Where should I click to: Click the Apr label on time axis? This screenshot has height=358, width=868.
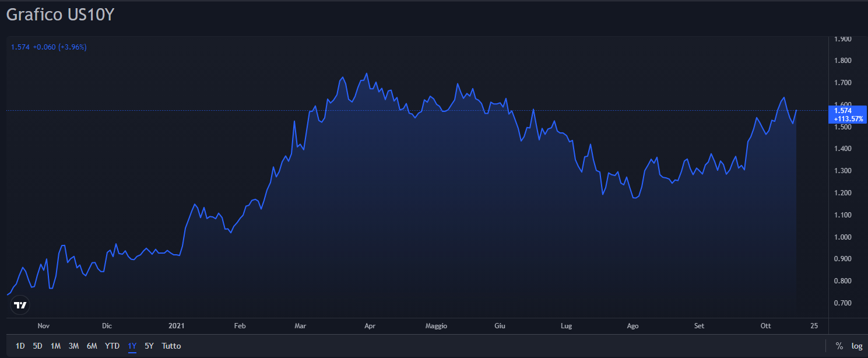click(370, 326)
